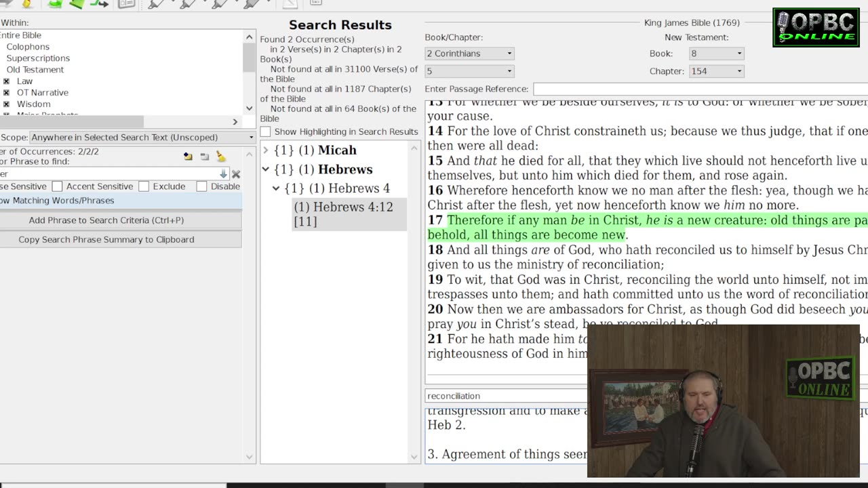868x488 pixels.
Task: Click the passage details card icon in top toolbar
Action: tap(127, 4)
